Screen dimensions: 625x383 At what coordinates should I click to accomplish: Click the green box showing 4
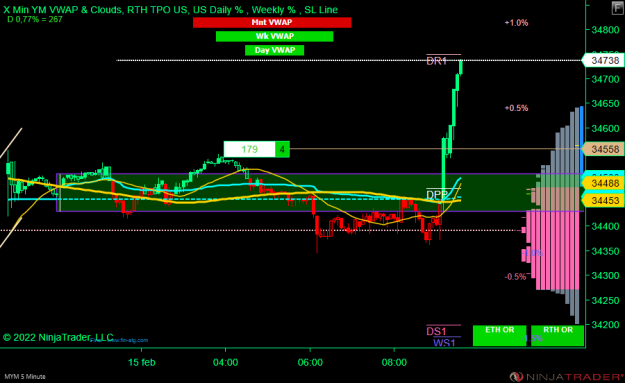[x=282, y=149]
